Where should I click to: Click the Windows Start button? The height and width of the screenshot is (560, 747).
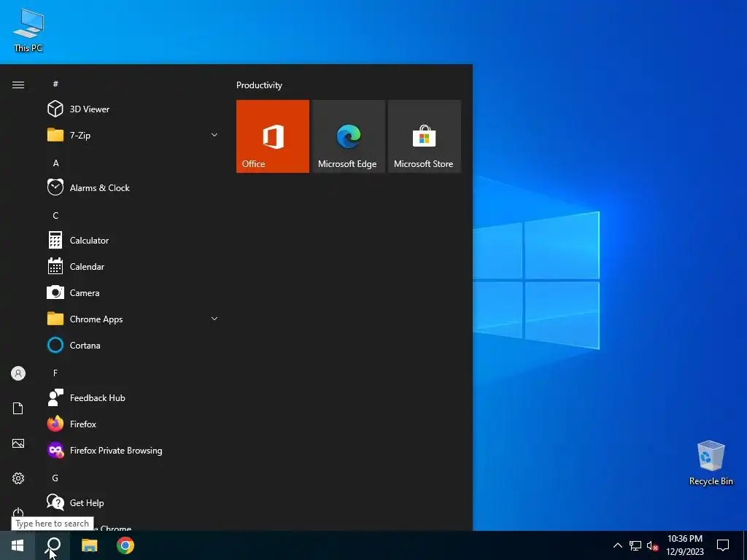coord(18,545)
